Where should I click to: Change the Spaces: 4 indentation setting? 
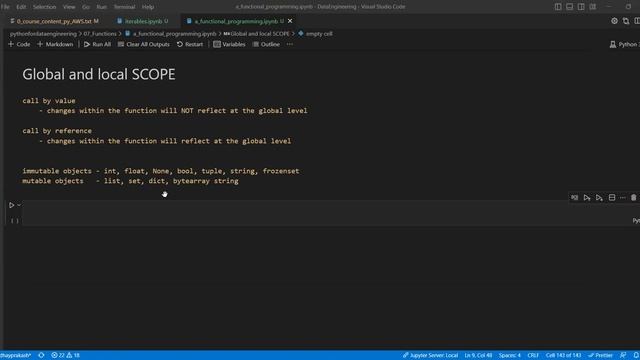509,356
